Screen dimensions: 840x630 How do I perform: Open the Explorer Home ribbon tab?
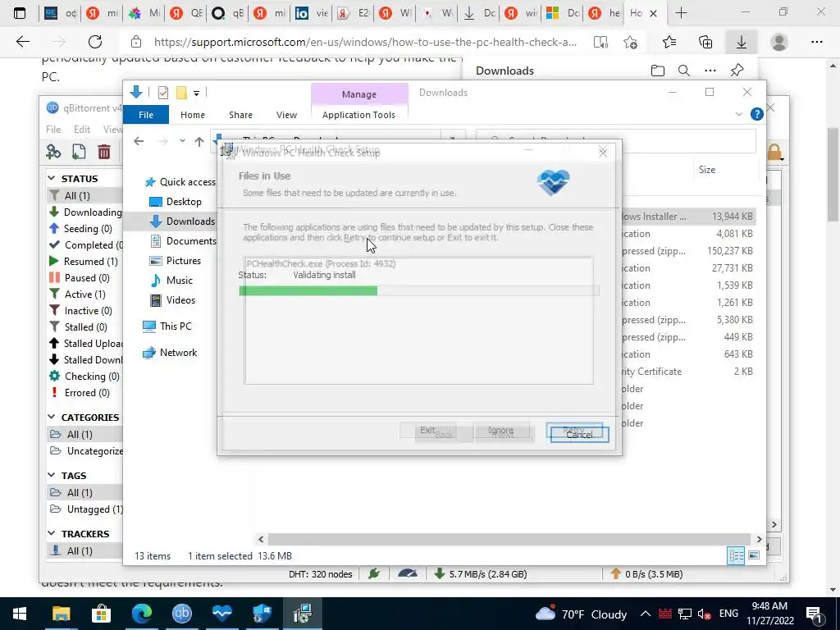pos(192,115)
